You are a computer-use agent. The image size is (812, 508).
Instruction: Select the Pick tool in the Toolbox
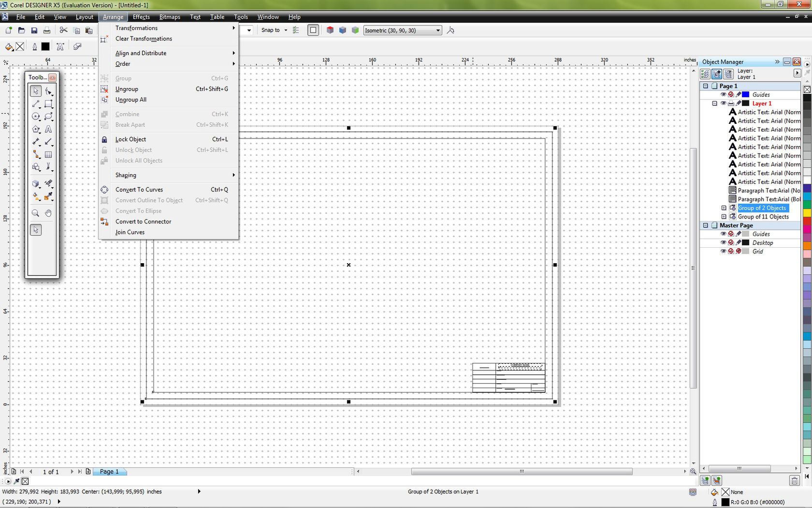click(x=36, y=91)
